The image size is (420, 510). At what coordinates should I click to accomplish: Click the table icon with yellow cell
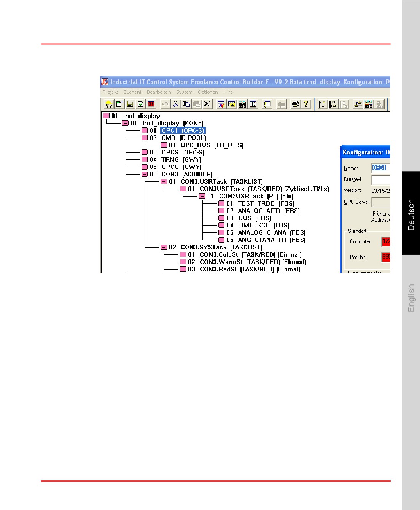coord(232,104)
